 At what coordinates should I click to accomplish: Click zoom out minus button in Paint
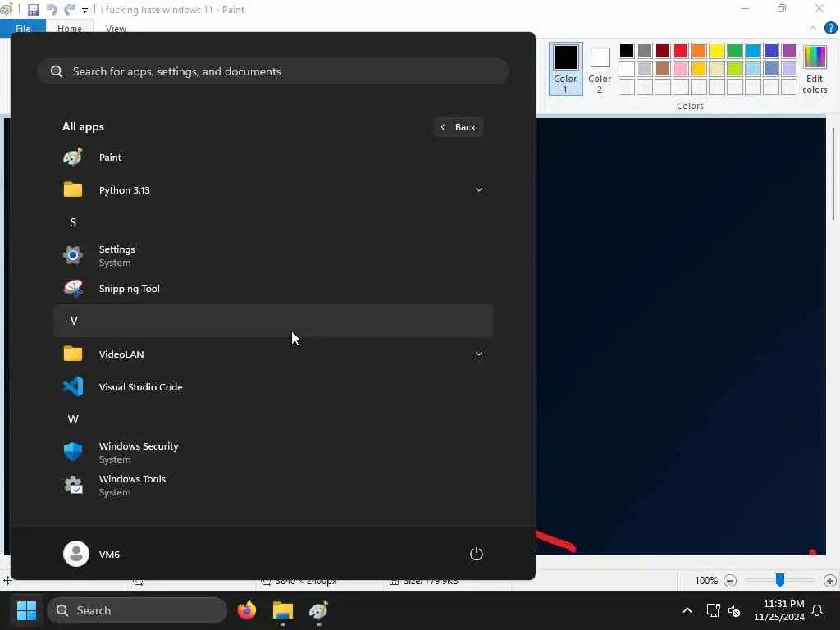(729, 580)
